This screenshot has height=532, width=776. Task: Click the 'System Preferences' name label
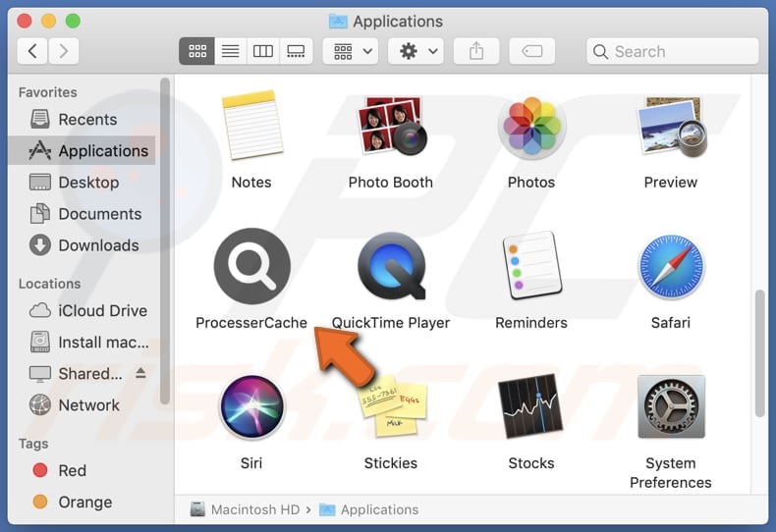[x=671, y=473]
